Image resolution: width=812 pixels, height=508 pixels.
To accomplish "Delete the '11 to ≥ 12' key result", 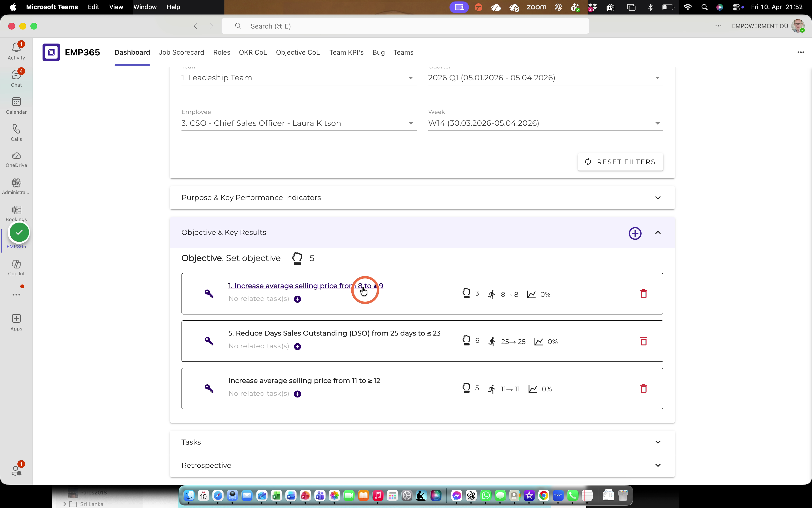I will (643, 388).
